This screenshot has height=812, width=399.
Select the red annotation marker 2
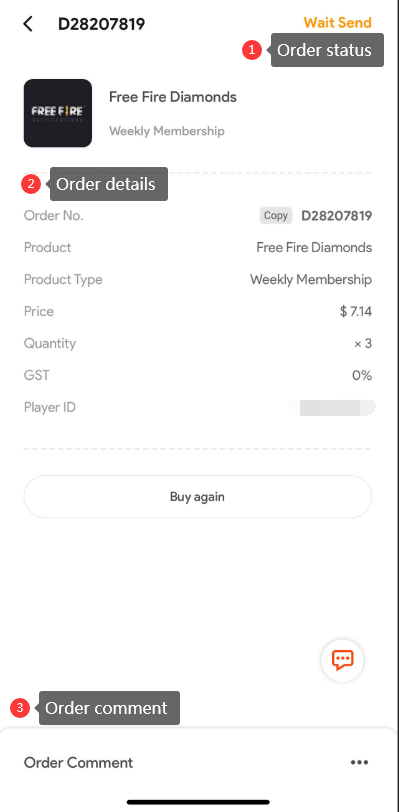pos(31,184)
